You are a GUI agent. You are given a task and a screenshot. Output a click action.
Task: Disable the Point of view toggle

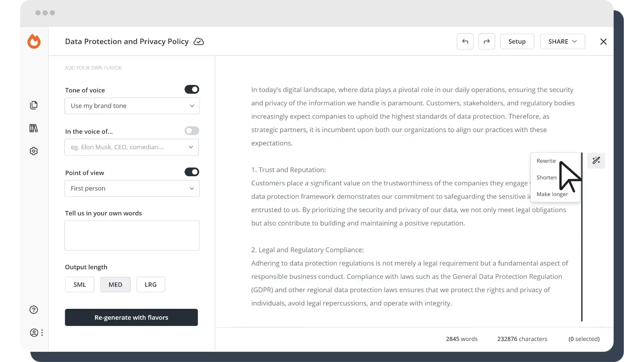[x=192, y=172]
